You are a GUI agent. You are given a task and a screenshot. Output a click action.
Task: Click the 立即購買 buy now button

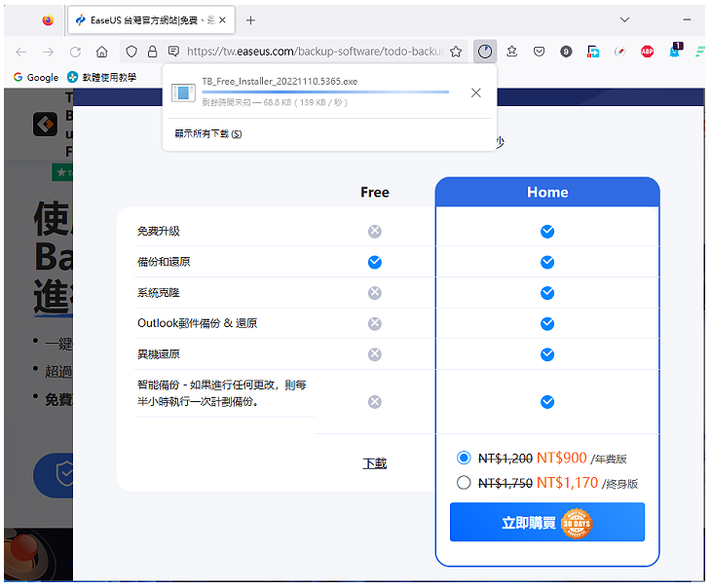pyautogui.click(x=547, y=522)
